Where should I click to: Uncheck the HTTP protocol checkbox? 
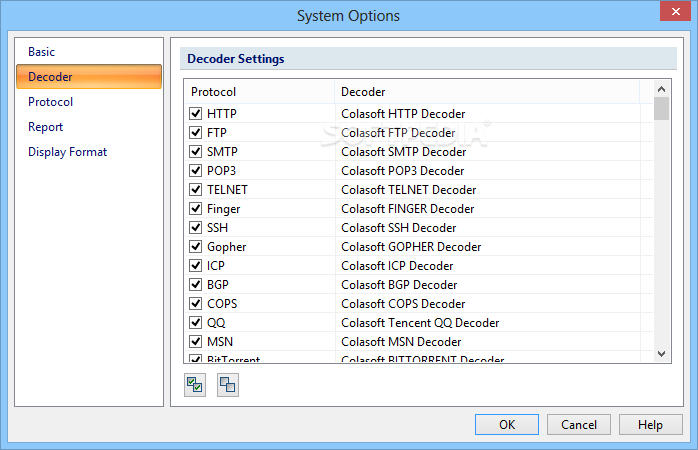[x=195, y=114]
